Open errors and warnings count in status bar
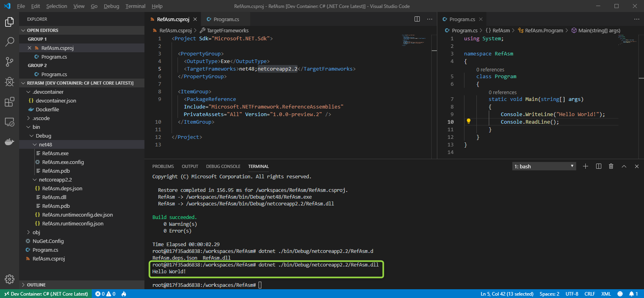Viewport: 644px width, 298px height. 105,294
